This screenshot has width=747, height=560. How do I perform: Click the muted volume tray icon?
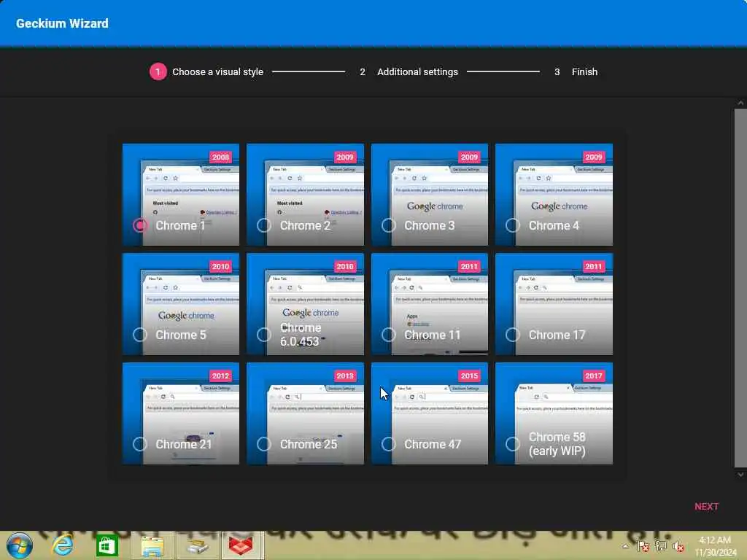(x=678, y=547)
